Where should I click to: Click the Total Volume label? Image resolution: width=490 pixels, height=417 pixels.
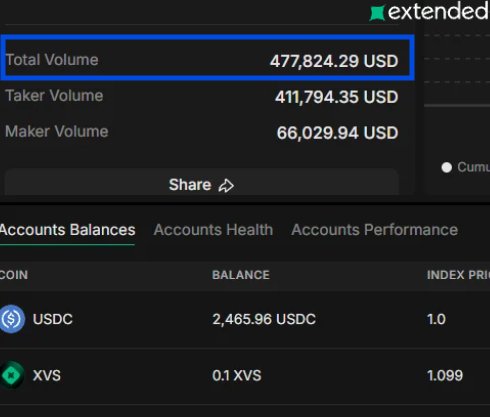(x=52, y=60)
